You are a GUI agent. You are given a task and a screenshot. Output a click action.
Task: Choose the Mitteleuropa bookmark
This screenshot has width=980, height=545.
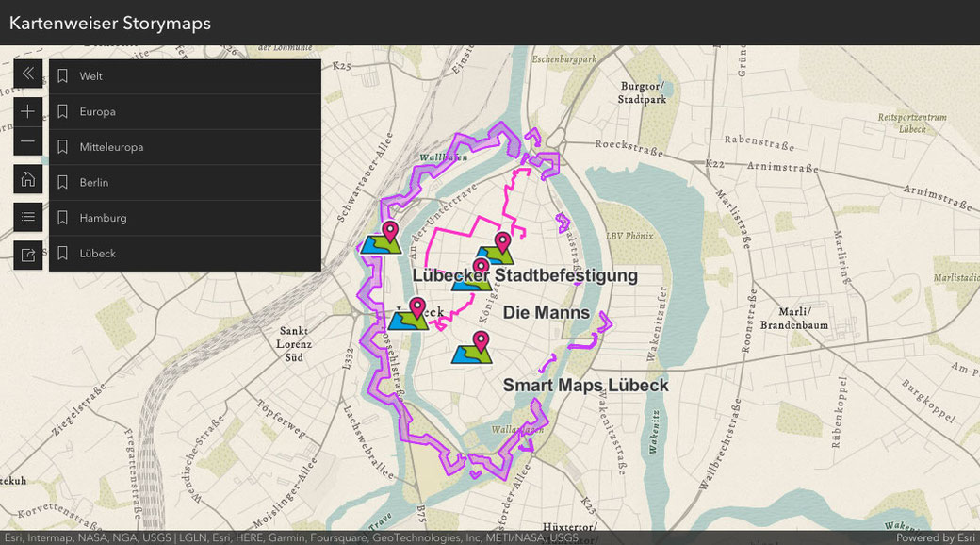tap(185, 147)
